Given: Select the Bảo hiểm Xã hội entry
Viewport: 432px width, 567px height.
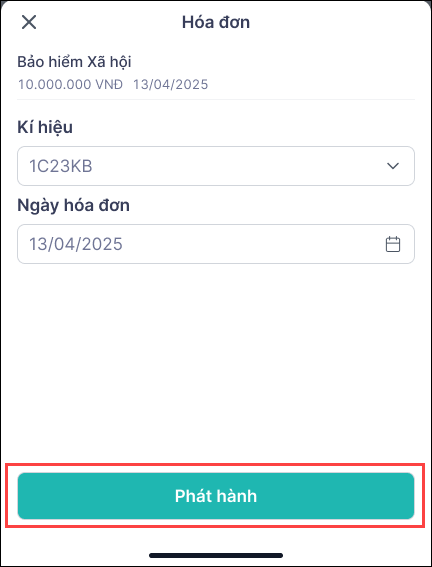Looking at the screenshot, I should coord(74,62).
